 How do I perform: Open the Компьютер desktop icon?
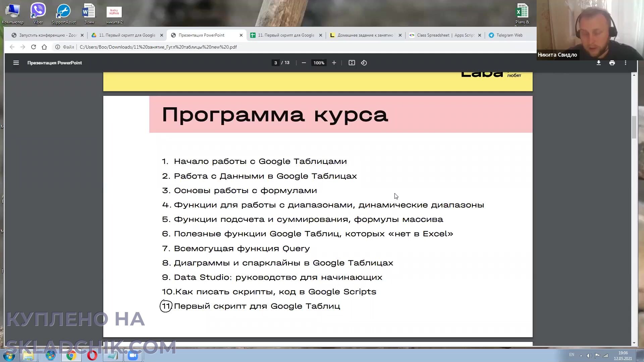(x=13, y=14)
